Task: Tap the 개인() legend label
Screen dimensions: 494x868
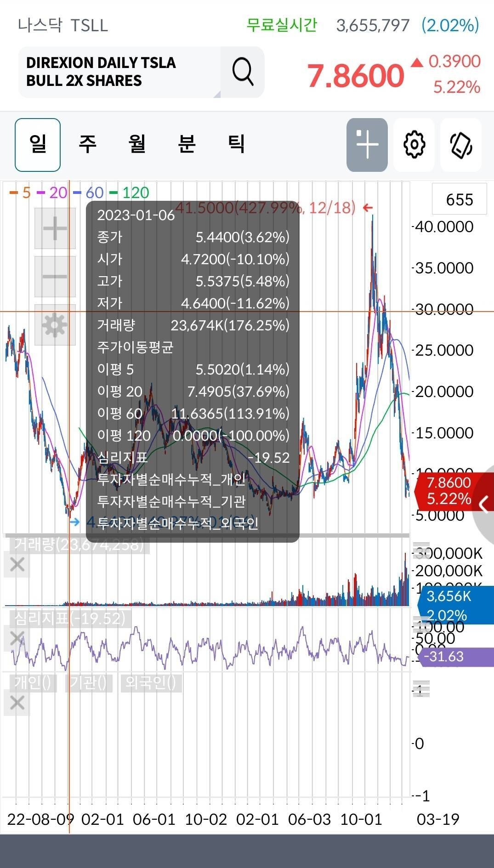Action: pyautogui.click(x=33, y=682)
